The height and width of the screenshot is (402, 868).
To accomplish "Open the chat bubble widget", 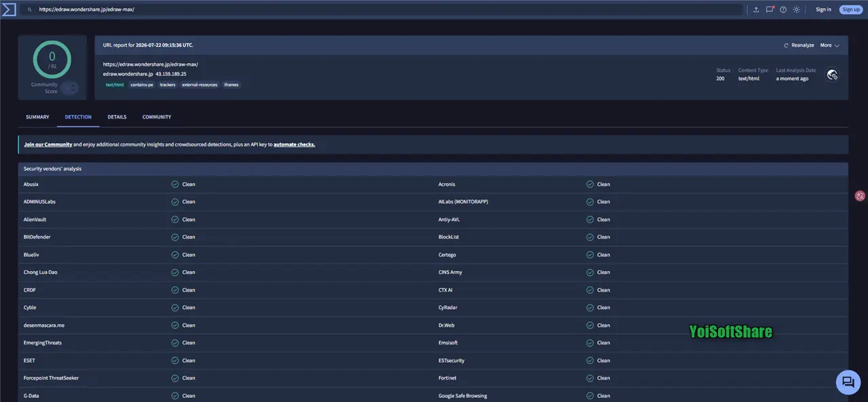I will coord(848,382).
